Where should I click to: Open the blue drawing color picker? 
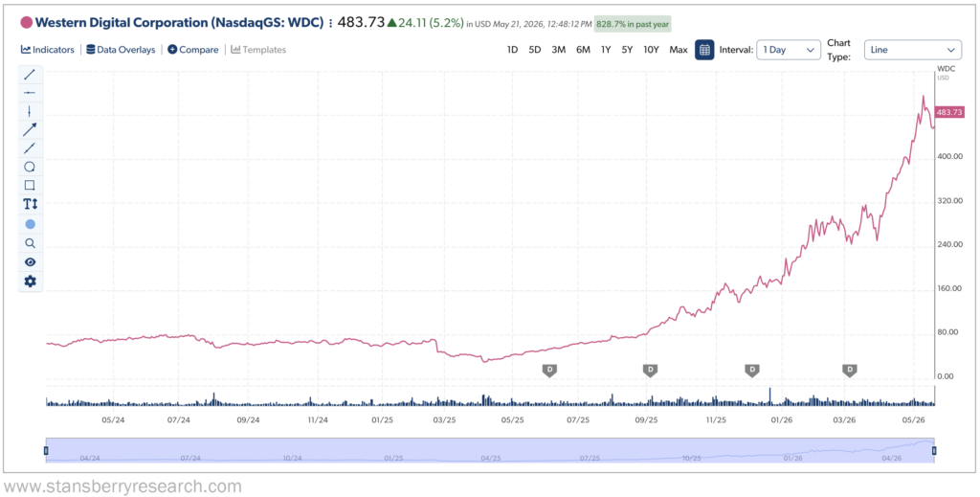pyautogui.click(x=30, y=224)
